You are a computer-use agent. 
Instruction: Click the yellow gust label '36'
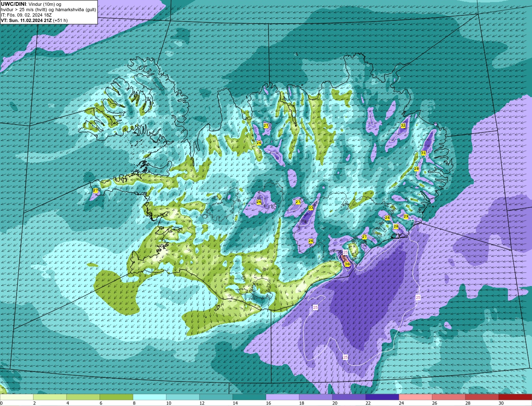[347, 264]
